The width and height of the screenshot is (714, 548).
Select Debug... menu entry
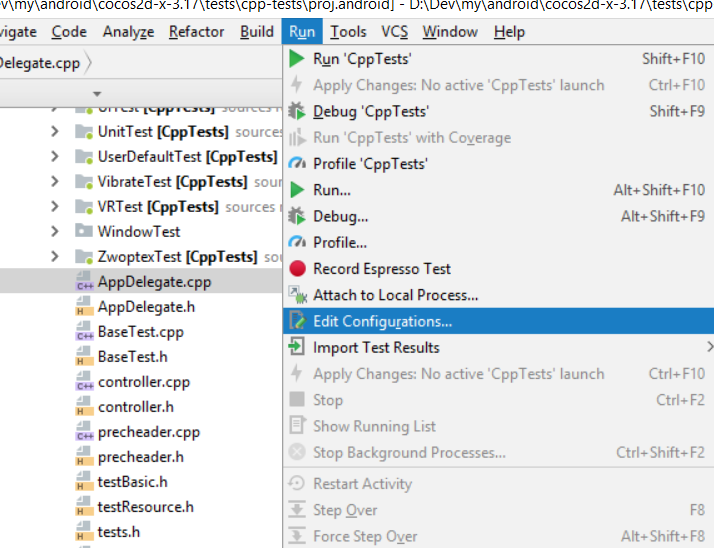340,216
